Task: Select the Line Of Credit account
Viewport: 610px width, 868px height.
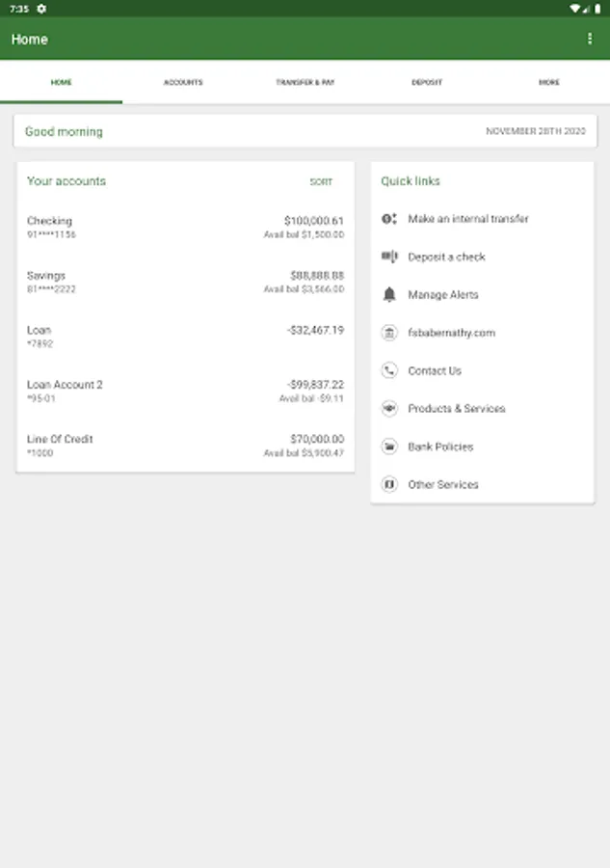Action: coord(185,446)
